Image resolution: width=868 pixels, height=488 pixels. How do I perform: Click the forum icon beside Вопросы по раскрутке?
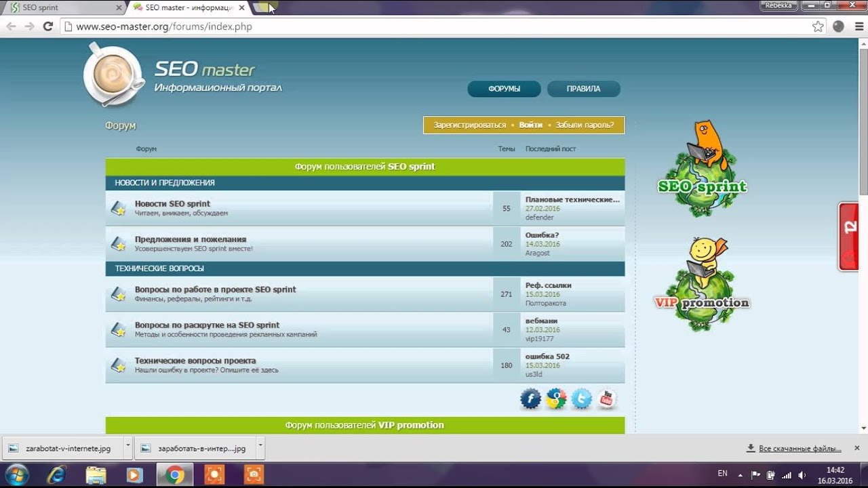[x=119, y=330]
